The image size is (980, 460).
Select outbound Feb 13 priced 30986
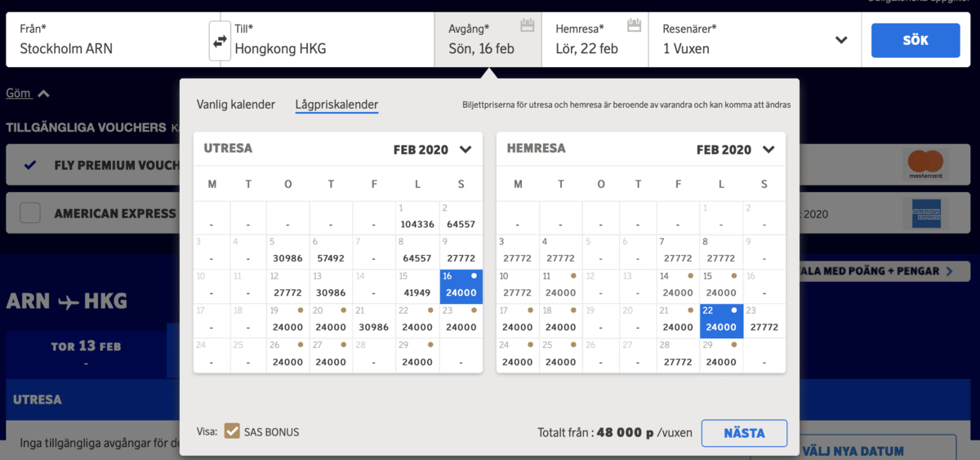pyautogui.click(x=331, y=286)
